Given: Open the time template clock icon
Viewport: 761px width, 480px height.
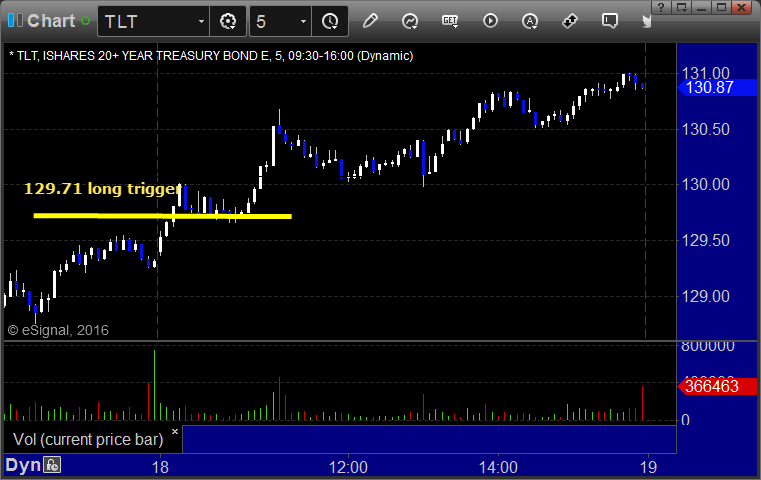Looking at the screenshot, I should click(x=330, y=21).
